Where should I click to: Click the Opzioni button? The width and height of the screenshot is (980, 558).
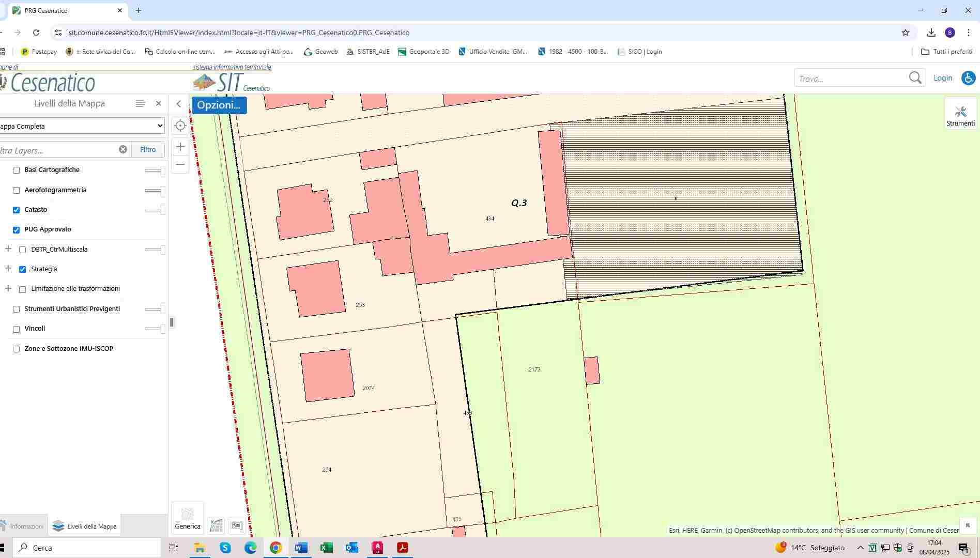click(219, 105)
